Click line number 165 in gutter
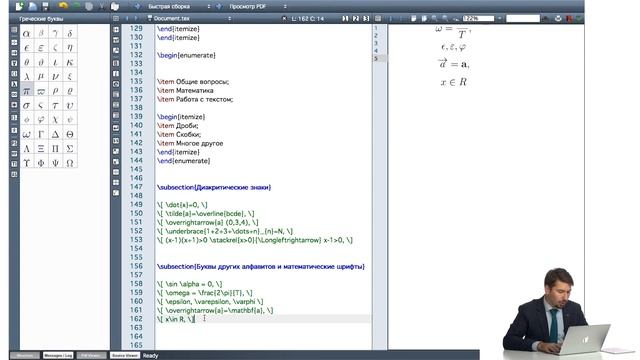This screenshot has width=640, height=360. pyautogui.click(x=136, y=345)
